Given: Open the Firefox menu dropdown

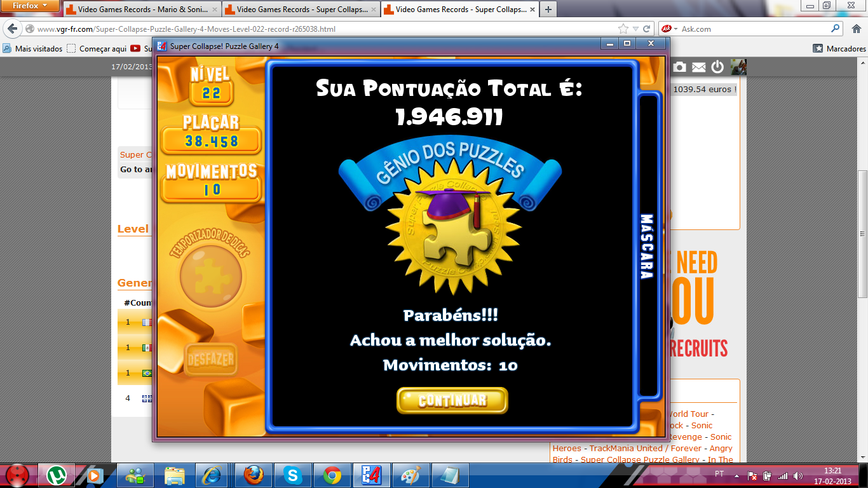Looking at the screenshot, I should click(x=31, y=6).
